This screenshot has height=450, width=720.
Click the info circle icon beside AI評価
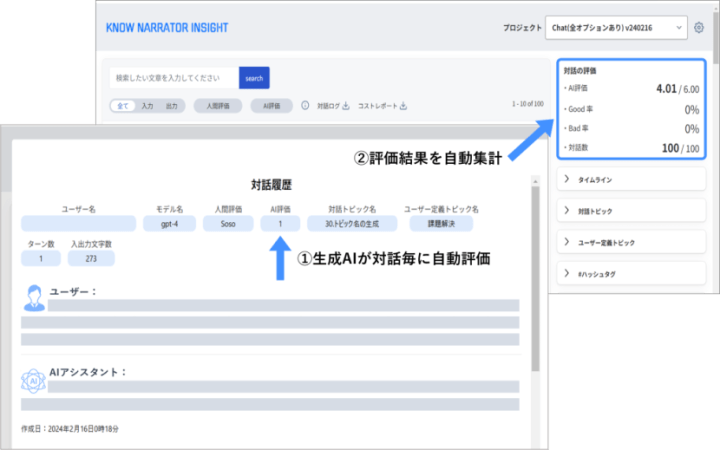pos(304,105)
